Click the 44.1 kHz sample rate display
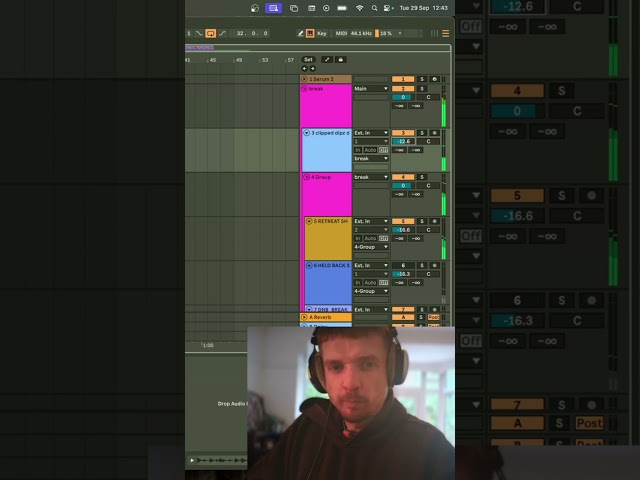The height and width of the screenshot is (480, 640). coord(361,33)
